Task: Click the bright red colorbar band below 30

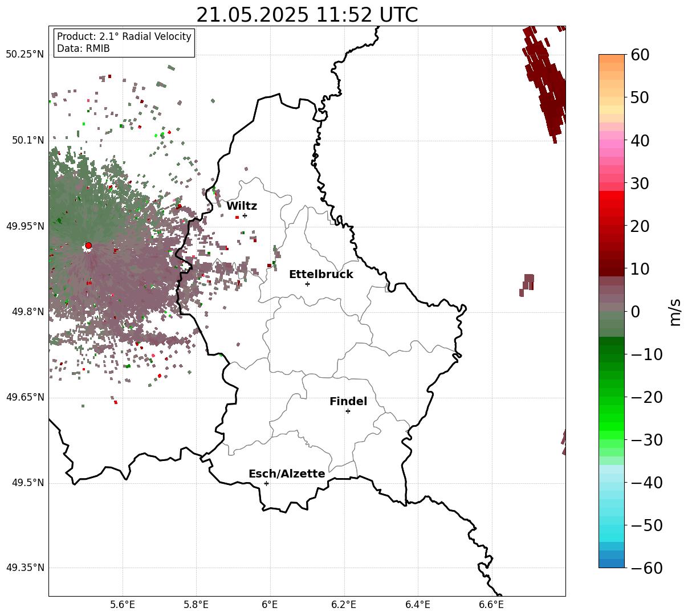Action: [612, 195]
